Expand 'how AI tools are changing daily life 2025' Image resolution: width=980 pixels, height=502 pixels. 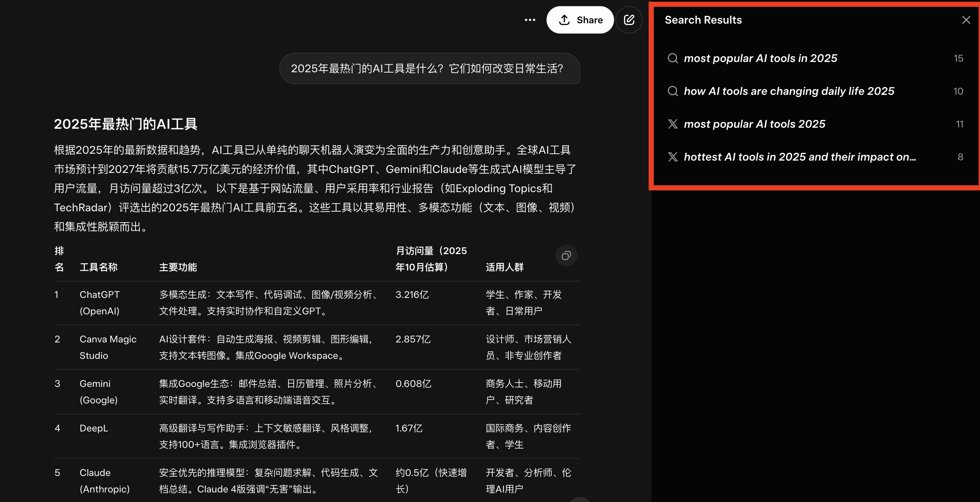[x=789, y=91]
